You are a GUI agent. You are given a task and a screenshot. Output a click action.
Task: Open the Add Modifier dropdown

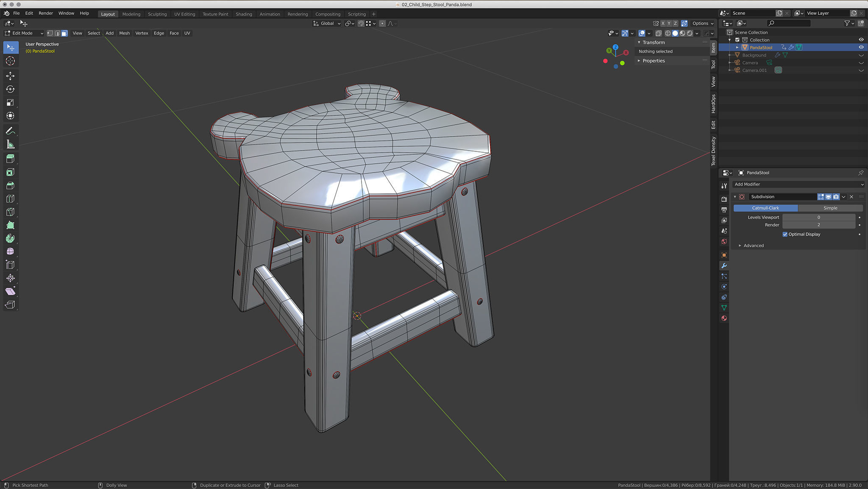click(798, 184)
